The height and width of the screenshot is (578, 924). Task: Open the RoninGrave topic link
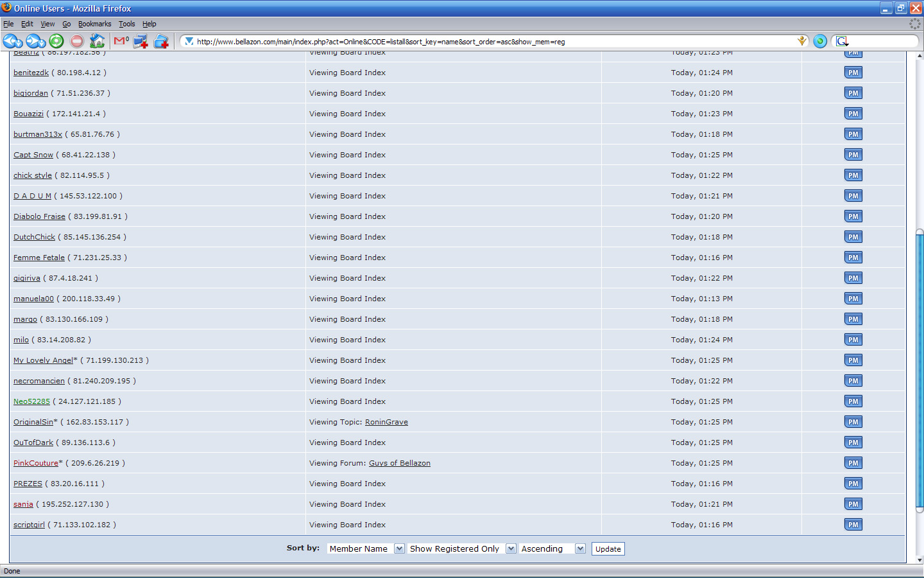(x=386, y=422)
